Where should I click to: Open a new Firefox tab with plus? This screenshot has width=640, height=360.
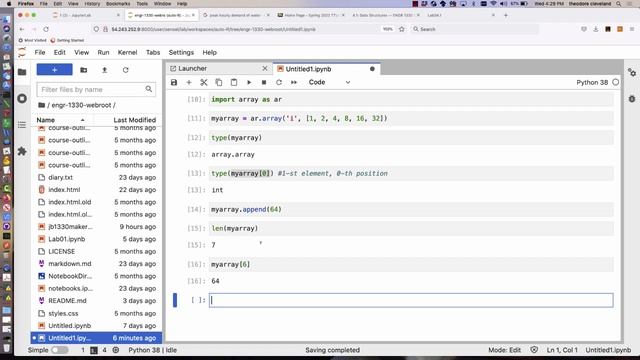pos(506,15)
